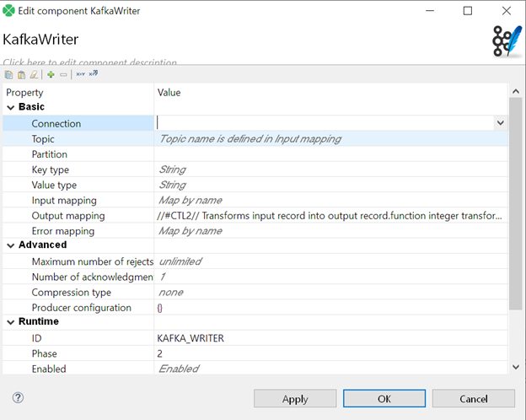Click the scrollbar down arrow in properties
This screenshot has width=526, height=420.
tap(516, 367)
